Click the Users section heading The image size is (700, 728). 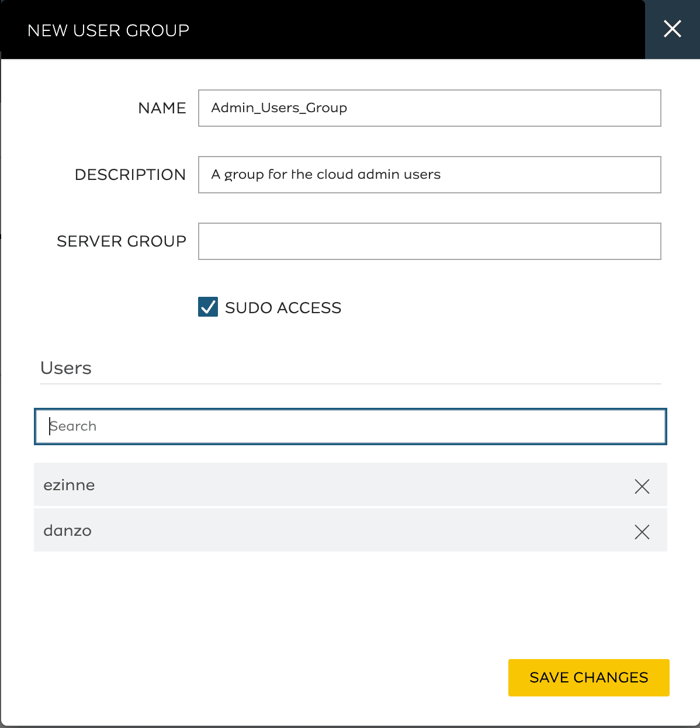click(66, 368)
